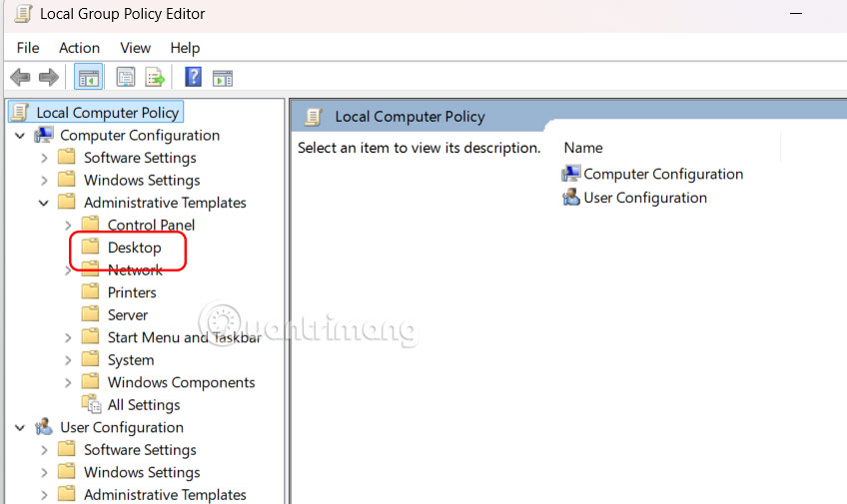Expand Software Settings under Computer Configuration
847x504 pixels.
click(x=44, y=158)
